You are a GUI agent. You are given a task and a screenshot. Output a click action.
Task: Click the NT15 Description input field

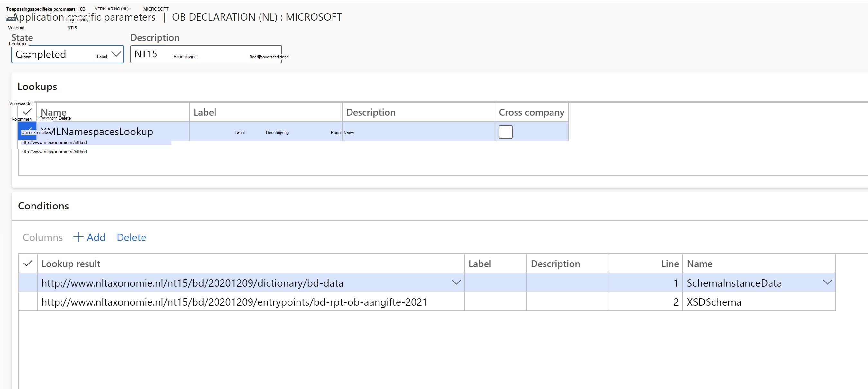tap(206, 54)
